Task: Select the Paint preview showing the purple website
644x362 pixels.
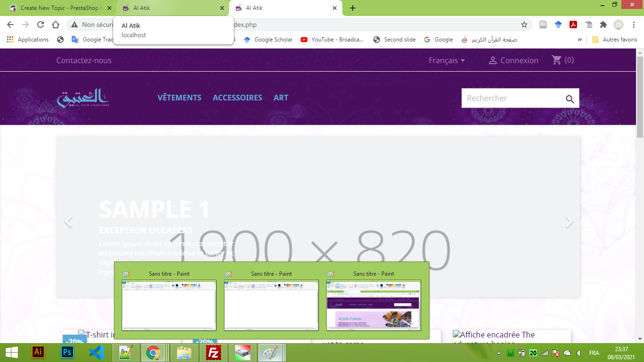Action: coord(373,305)
